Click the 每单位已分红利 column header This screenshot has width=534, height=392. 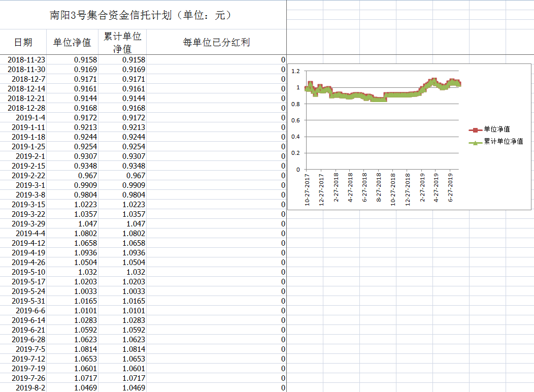[x=216, y=42]
